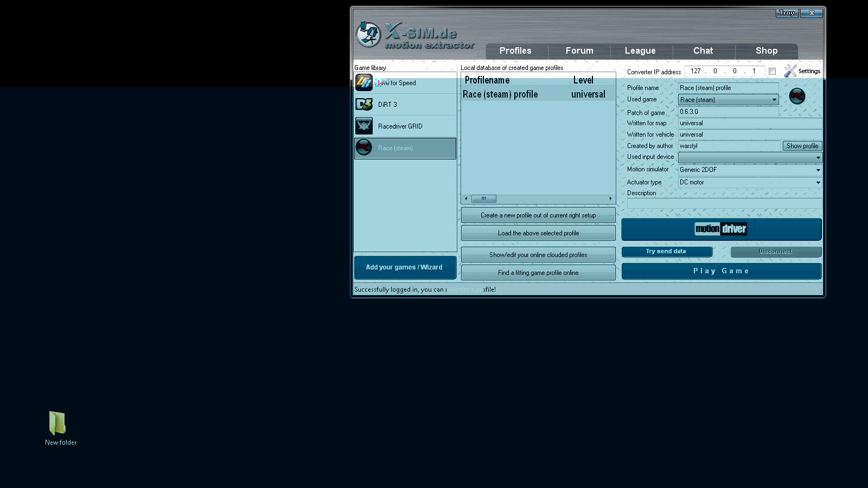Open the League tab
The width and height of the screenshot is (868, 488).
pos(640,51)
